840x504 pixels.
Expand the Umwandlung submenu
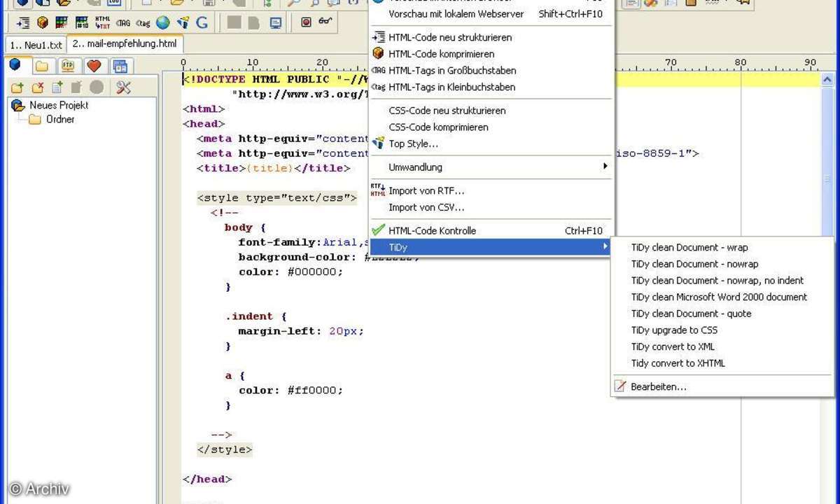point(491,167)
